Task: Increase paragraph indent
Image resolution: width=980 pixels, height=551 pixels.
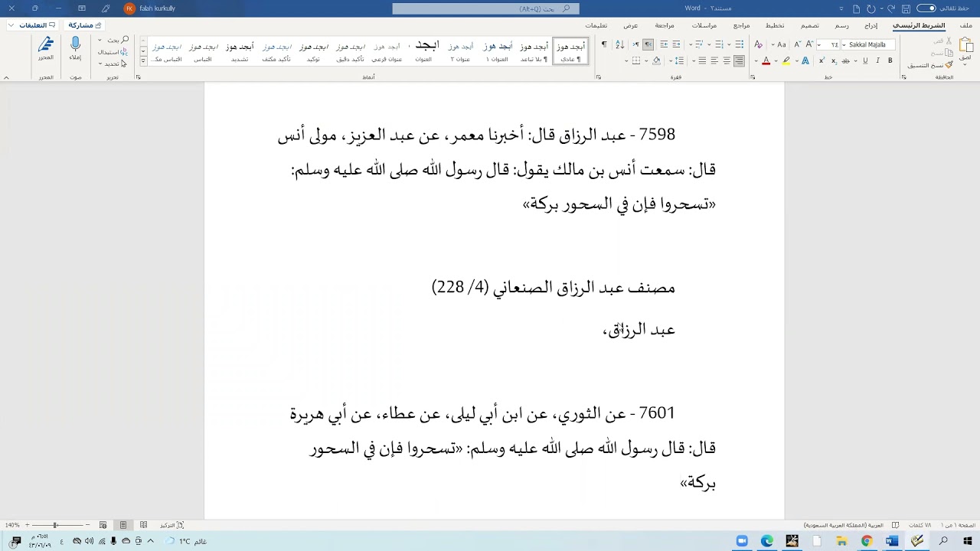Action: click(x=664, y=44)
